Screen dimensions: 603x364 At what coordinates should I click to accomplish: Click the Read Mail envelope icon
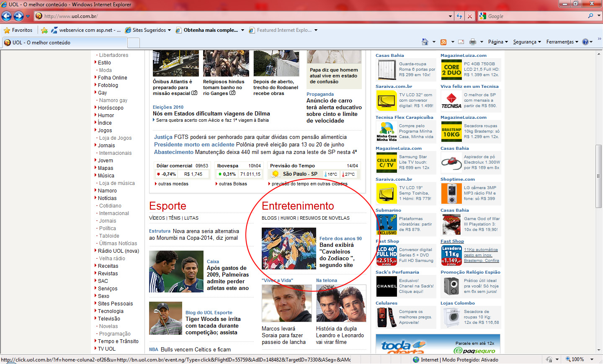[x=461, y=42]
